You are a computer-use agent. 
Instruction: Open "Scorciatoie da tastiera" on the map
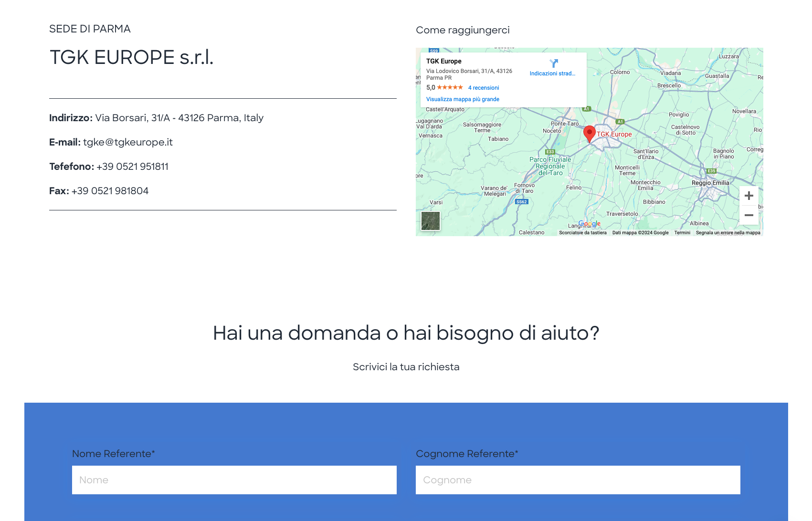tap(582, 233)
